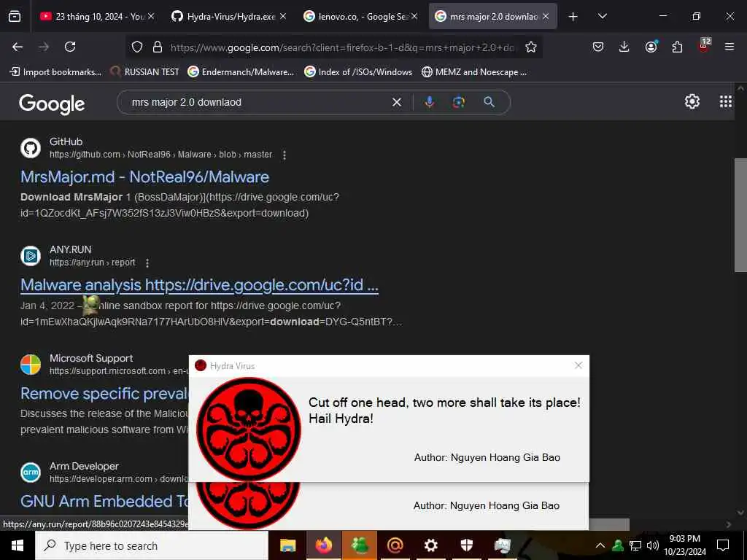
Task: Go to Google homepage via logo
Action: [x=52, y=104]
